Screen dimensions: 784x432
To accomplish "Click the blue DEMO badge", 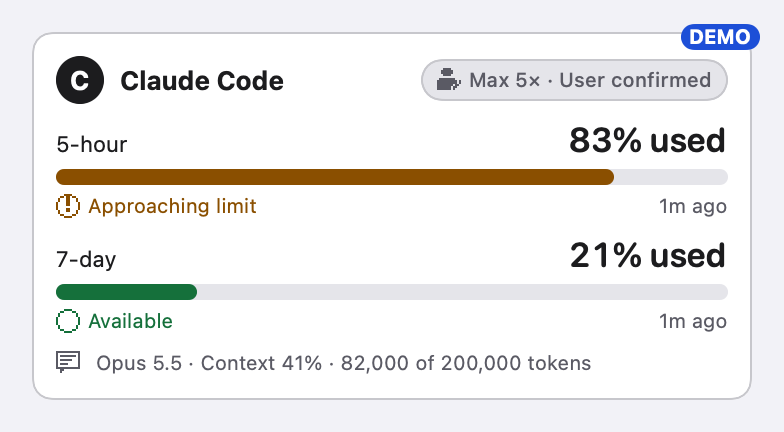I will point(720,37).
